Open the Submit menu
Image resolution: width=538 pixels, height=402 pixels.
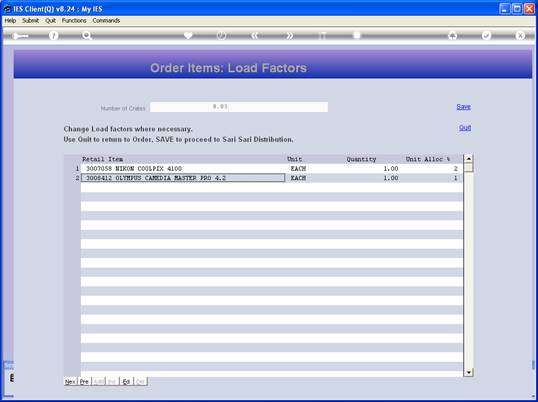[31, 21]
